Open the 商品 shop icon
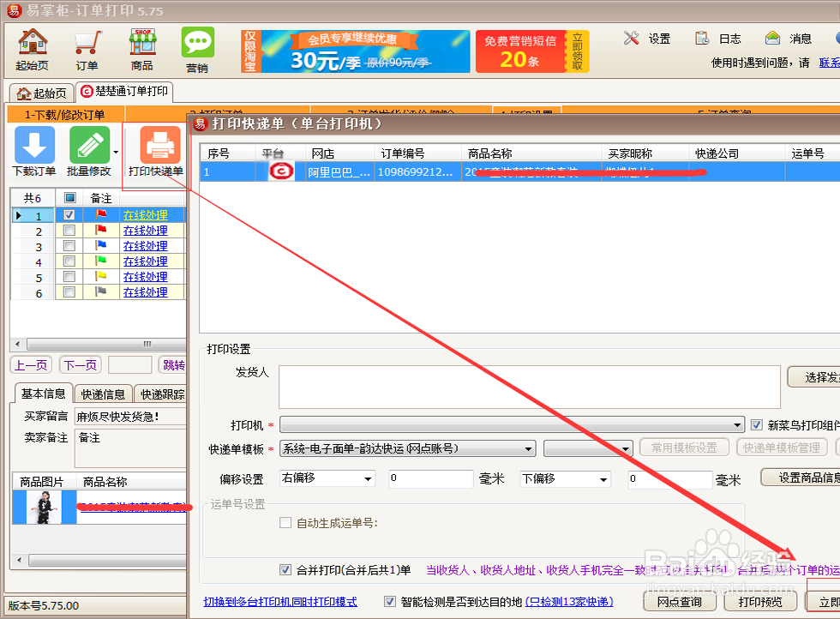The width and height of the screenshot is (840, 619). pos(142,42)
